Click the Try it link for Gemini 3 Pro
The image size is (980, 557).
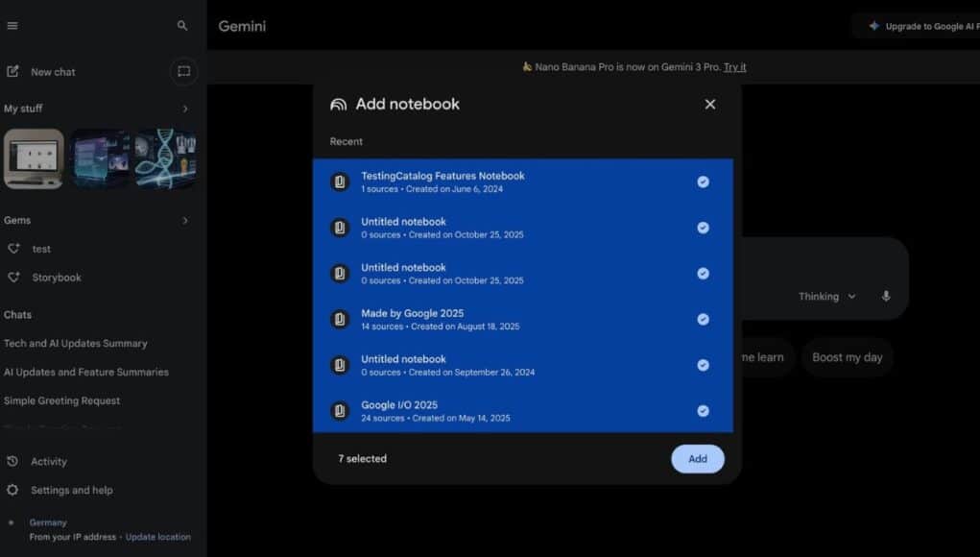point(735,66)
